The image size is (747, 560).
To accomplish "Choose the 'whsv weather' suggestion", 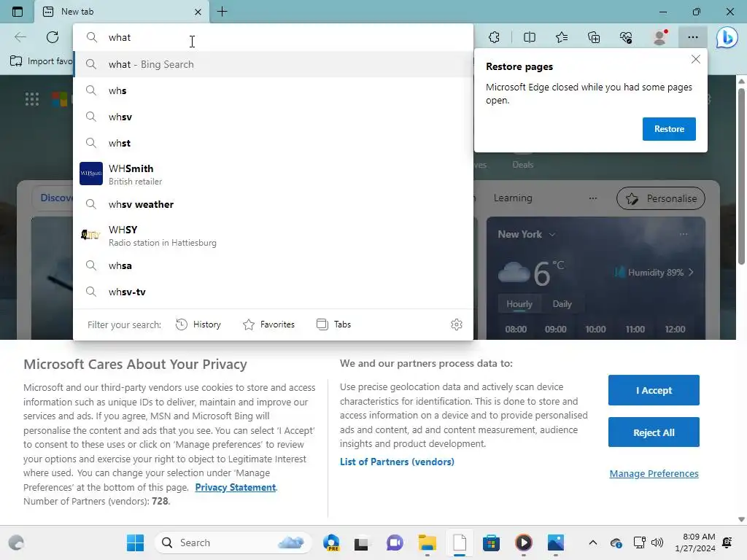I will click(x=274, y=204).
